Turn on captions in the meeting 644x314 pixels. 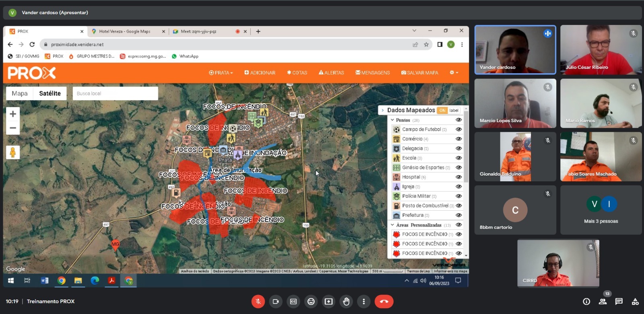point(293,302)
